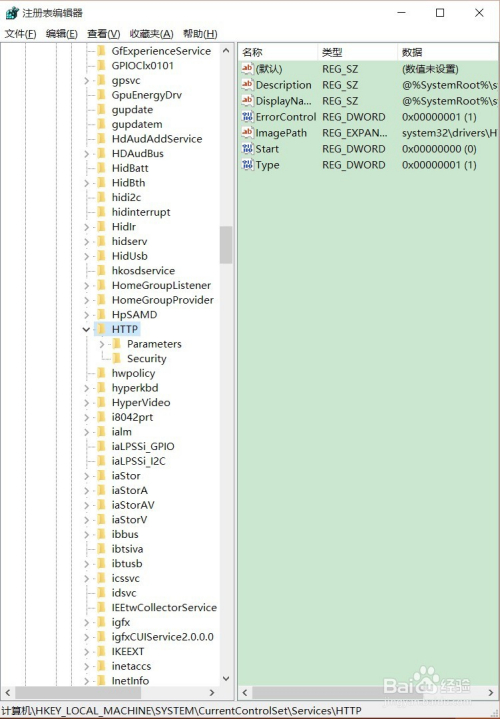The image size is (500, 719).
Task: Select the HidBatt tree key
Action: 130,168
